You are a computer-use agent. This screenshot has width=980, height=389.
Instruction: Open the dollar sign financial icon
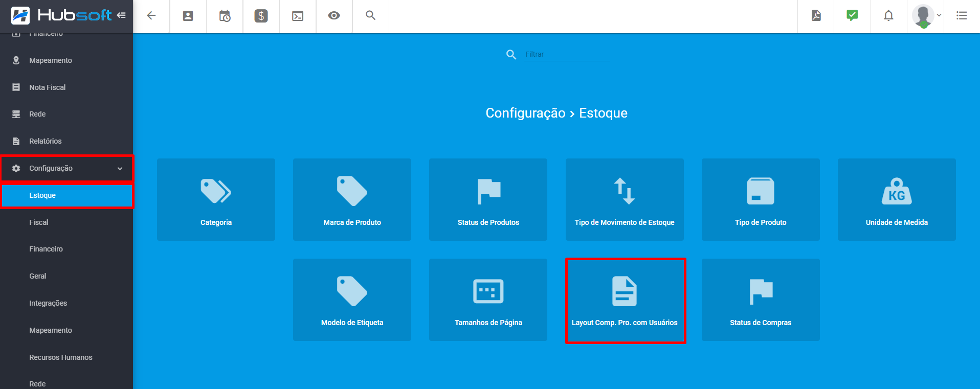point(261,16)
